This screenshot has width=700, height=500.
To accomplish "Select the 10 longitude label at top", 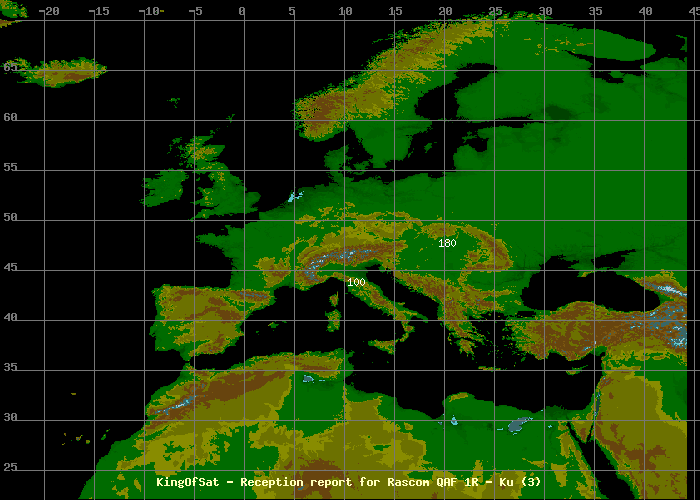I will pyautogui.click(x=345, y=11).
